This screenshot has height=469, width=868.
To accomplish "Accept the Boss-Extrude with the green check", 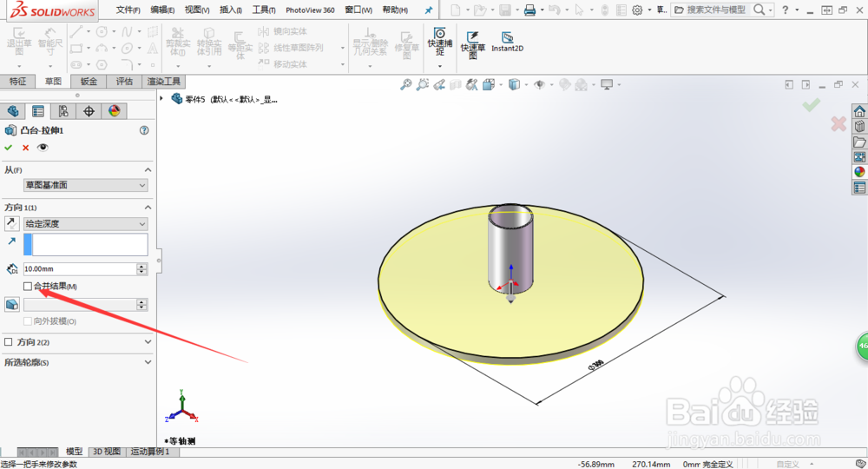I will 9,148.
